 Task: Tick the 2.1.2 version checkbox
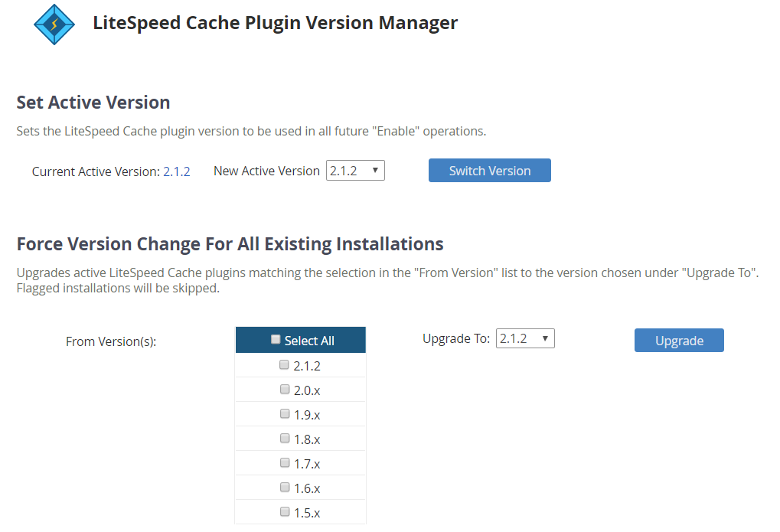coord(284,365)
